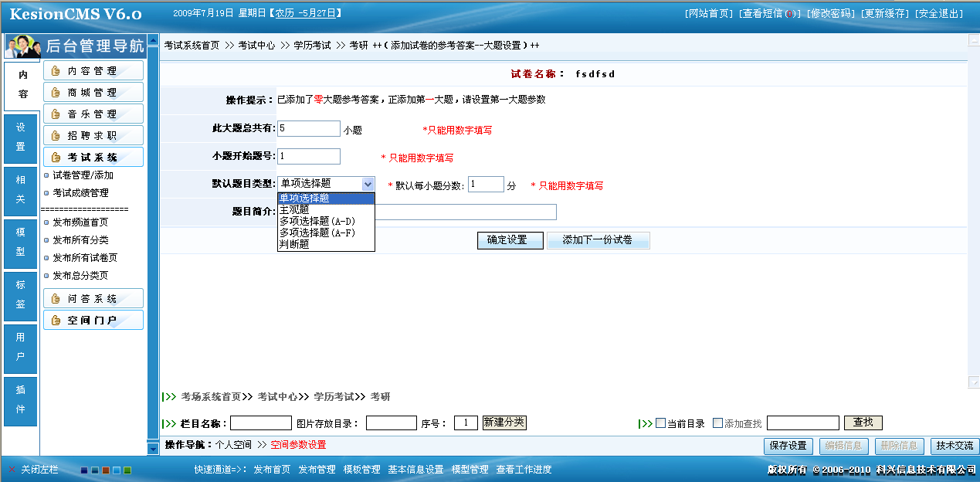Open the 问答系统 panel
This screenshot has height=482, width=980.
pyautogui.click(x=94, y=297)
